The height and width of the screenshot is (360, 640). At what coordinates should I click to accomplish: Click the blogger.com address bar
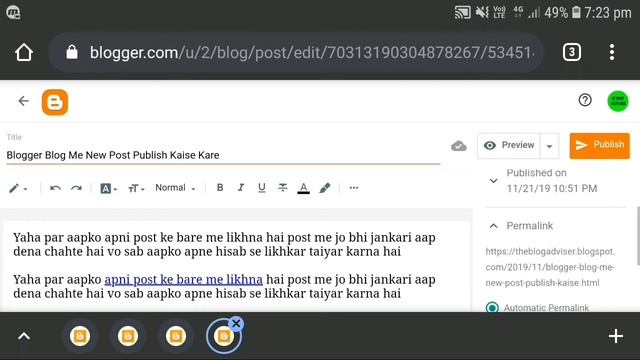(296, 52)
